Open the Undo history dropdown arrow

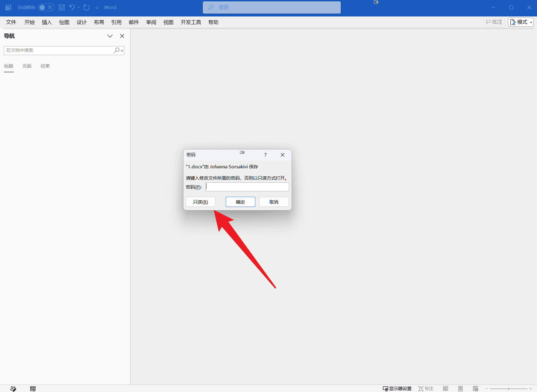point(78,7)
